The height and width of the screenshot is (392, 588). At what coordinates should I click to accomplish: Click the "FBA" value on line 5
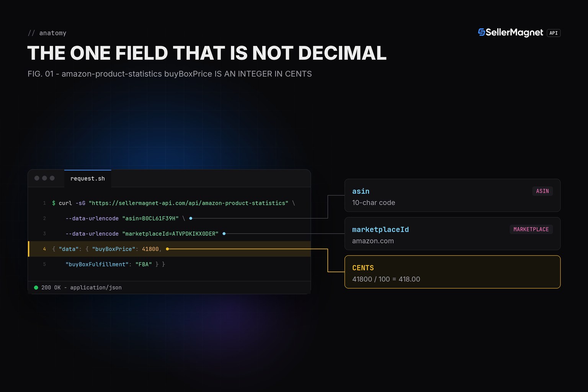tap(144, 264)
